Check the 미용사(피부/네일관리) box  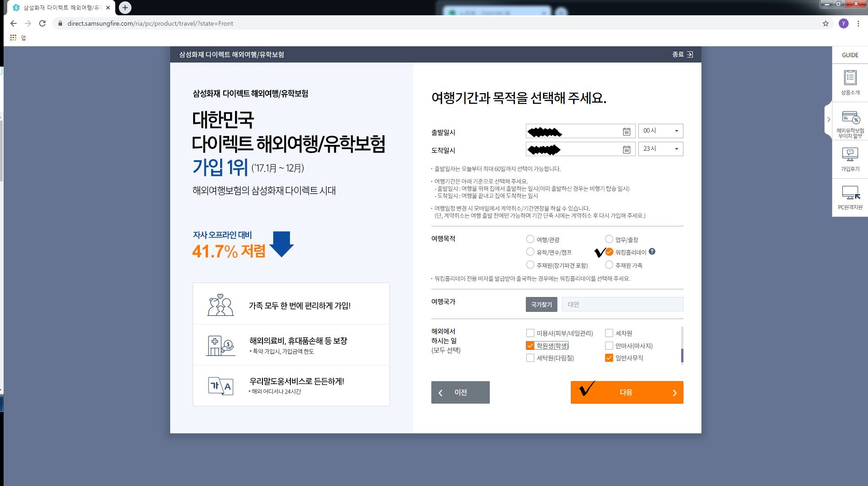(530, 333)
